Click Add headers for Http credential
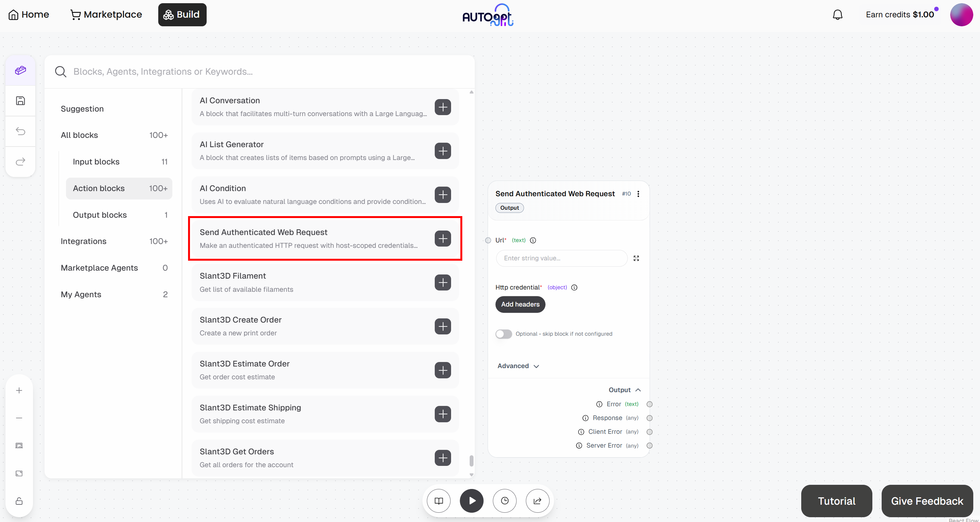Screen dimensions: 980x522 520,304
